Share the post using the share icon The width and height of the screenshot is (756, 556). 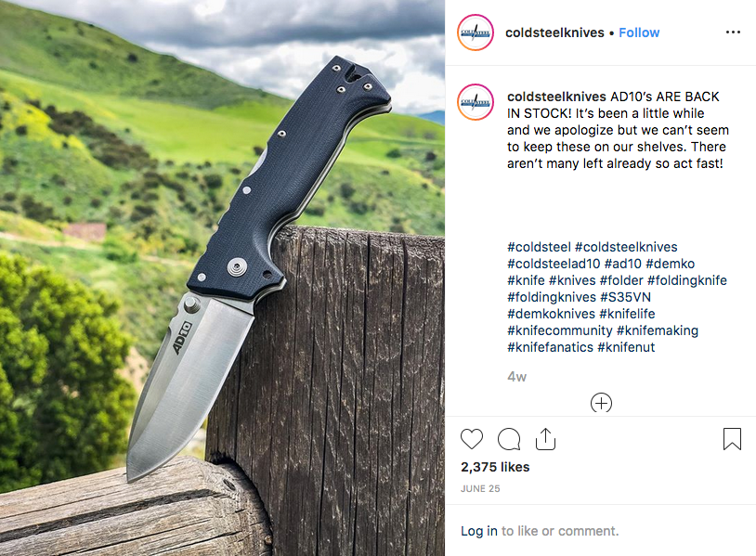(x=545, y=439)
